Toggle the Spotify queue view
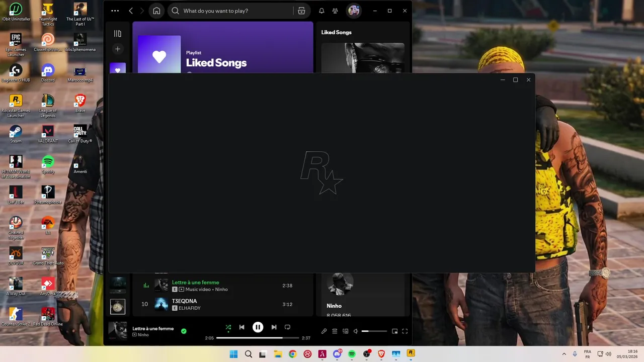The image size is (644, 362). tap(335, 331)
